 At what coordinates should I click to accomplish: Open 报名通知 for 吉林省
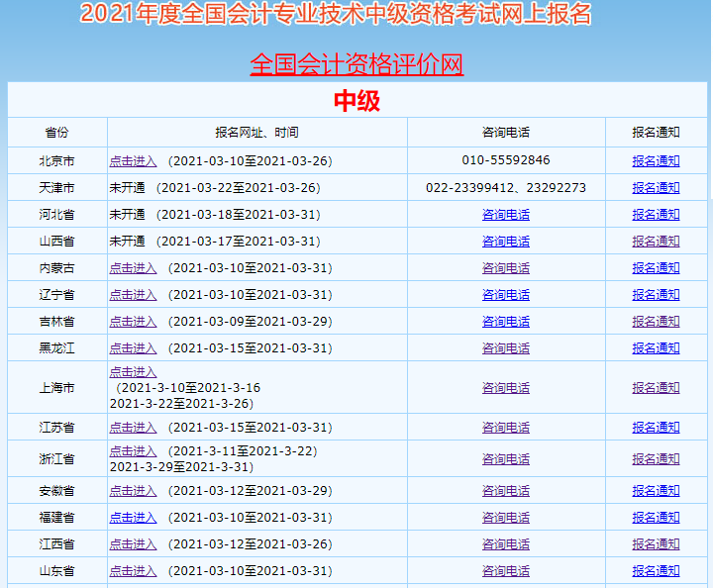coord(656,322)
